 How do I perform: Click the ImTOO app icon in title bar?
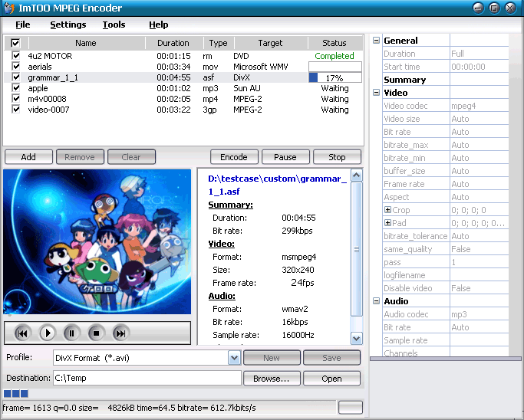coord(10,8)
